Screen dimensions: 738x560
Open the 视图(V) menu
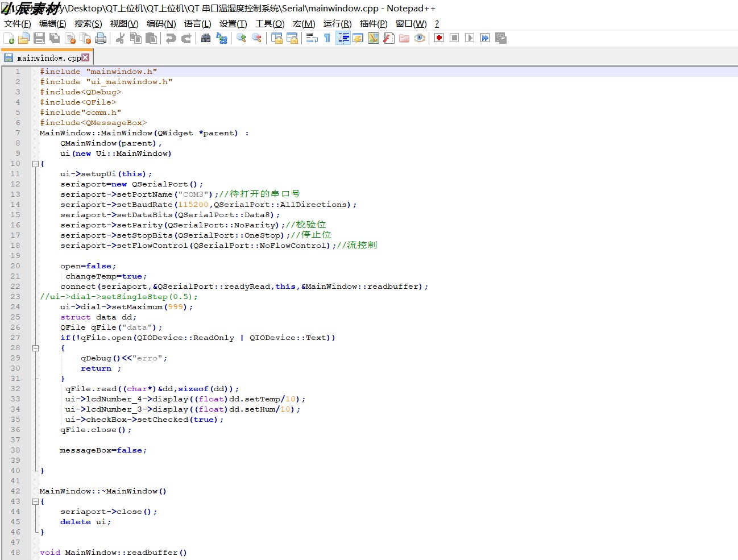click(x=124, y=24)
